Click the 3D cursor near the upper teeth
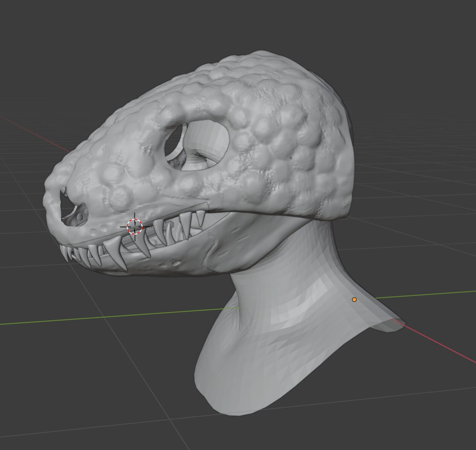 tap(134, 226)
